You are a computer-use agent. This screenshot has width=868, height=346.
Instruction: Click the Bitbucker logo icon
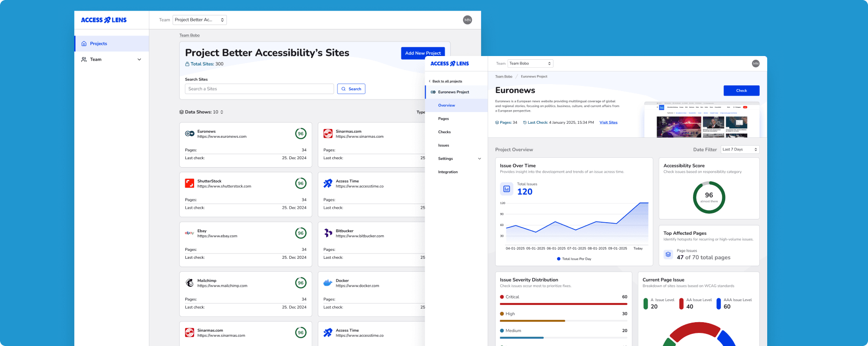point(328,233)
